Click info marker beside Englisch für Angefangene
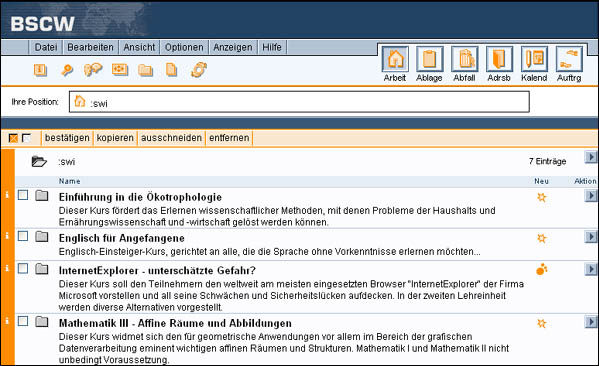The image size is (599, 366). tap(7, 235)
